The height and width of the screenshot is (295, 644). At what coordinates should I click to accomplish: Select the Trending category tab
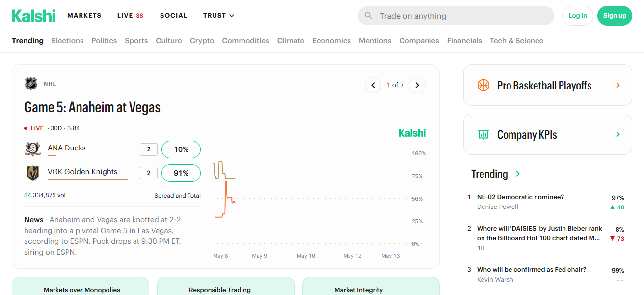point(27,41)
